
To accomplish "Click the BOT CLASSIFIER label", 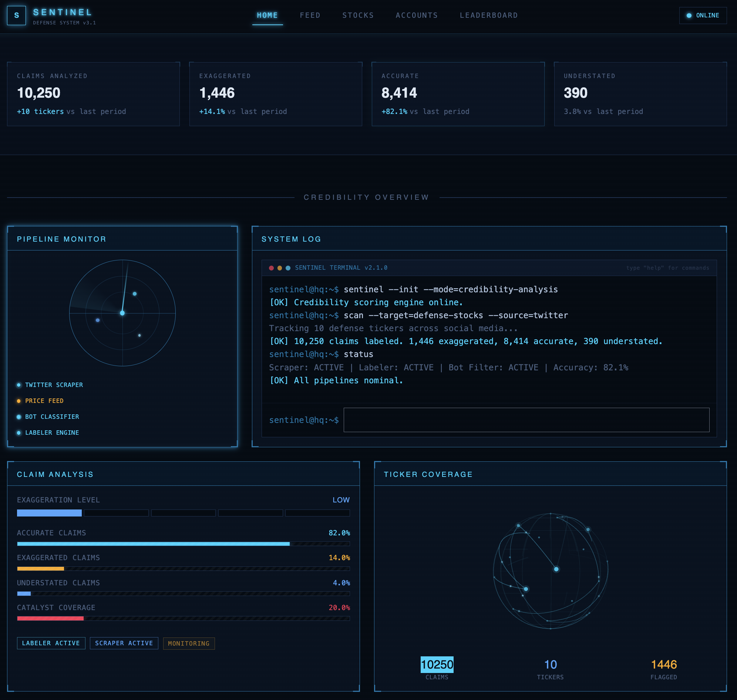I will pos(52,417).
